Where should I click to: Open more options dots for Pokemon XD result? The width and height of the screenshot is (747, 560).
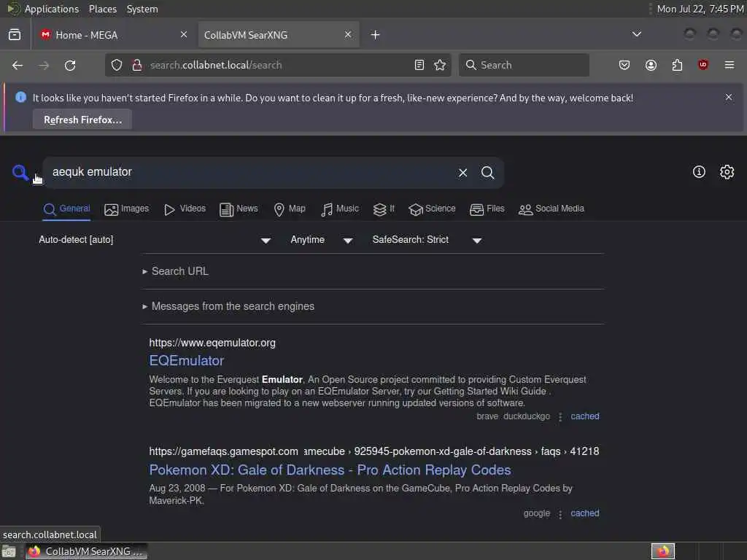tap(560, 514)
